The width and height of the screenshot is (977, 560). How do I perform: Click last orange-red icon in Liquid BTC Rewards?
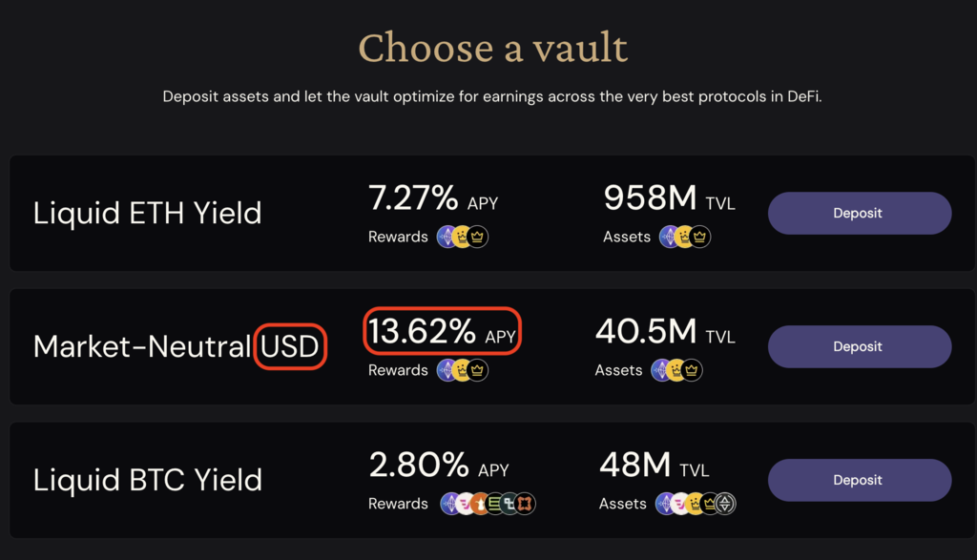(x=525, y=504)
